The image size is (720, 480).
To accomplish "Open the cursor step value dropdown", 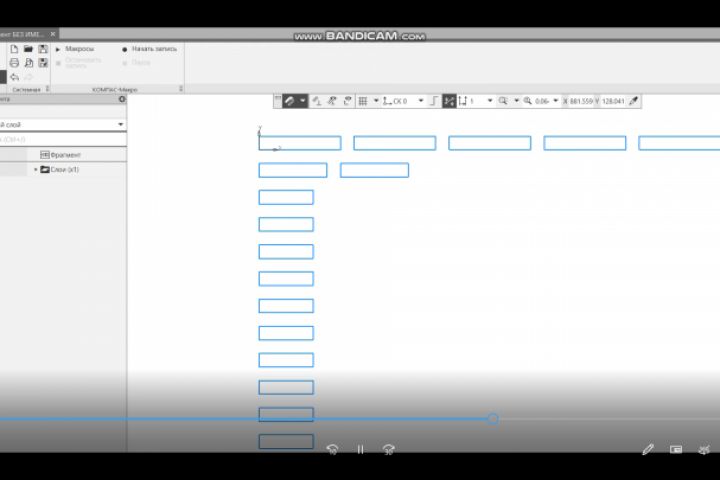I will (489, 101).
